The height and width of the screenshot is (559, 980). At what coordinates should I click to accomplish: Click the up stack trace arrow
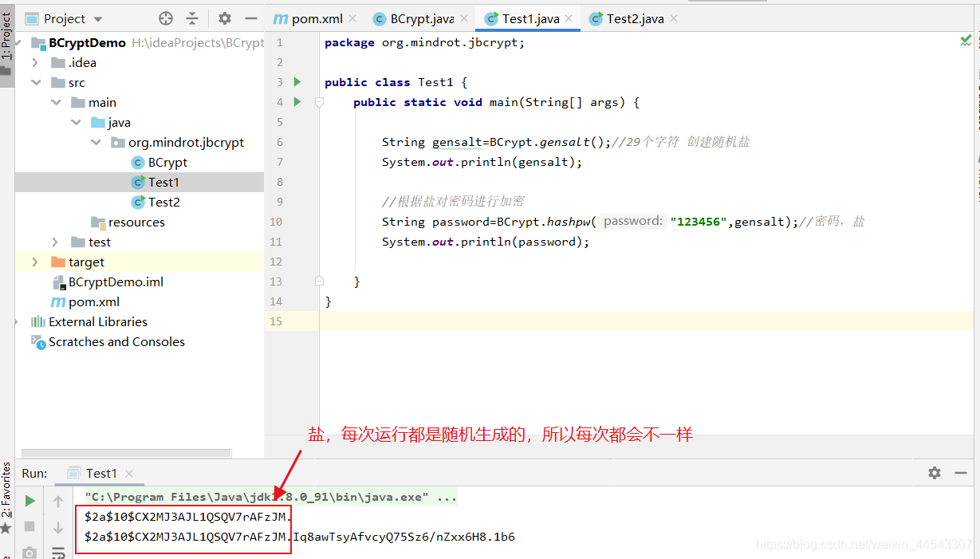click(58, 501)
